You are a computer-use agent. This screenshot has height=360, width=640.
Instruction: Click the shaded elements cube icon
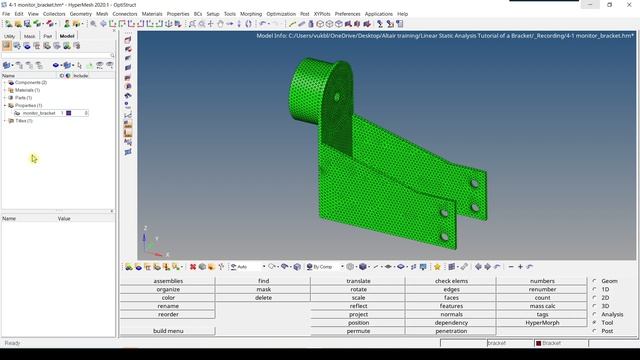(362, 267)
